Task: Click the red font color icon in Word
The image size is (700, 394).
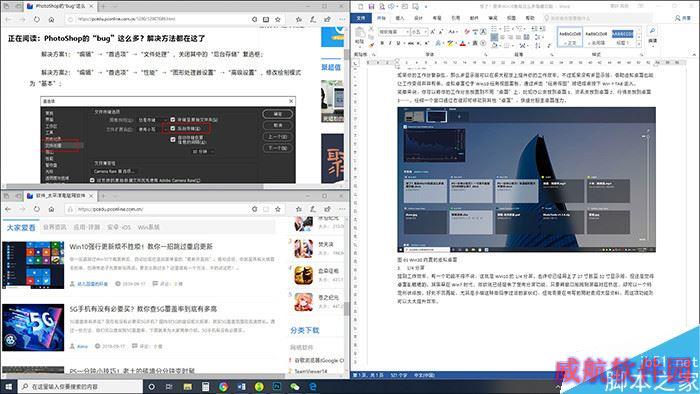Action: coord(462,43)
